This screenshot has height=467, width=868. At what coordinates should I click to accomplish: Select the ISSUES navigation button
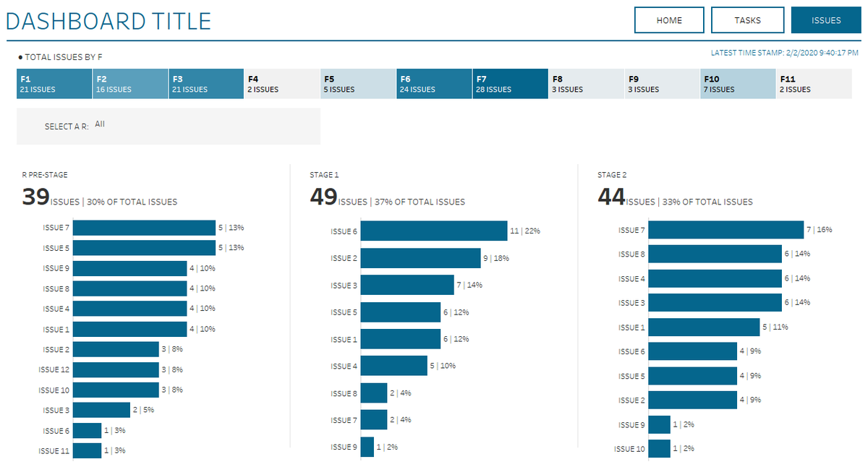coord(826,20)
